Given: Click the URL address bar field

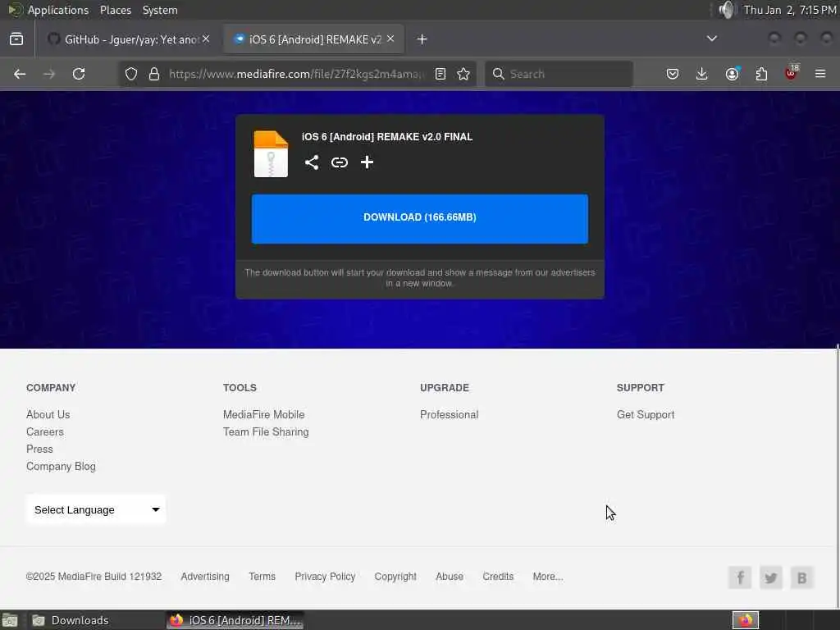Looking at the screenshot, I should point(296,74).
